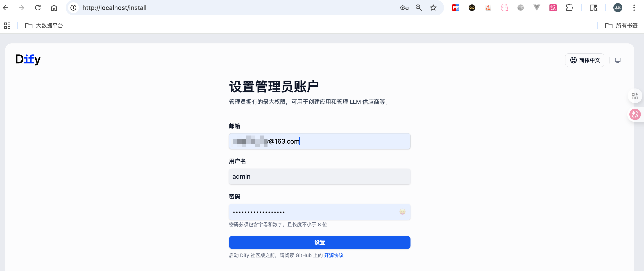The width and height of the screenshot is (644, 271).
Task: Click the Vue devtools extension icon
Action: [x=536, y=8]
